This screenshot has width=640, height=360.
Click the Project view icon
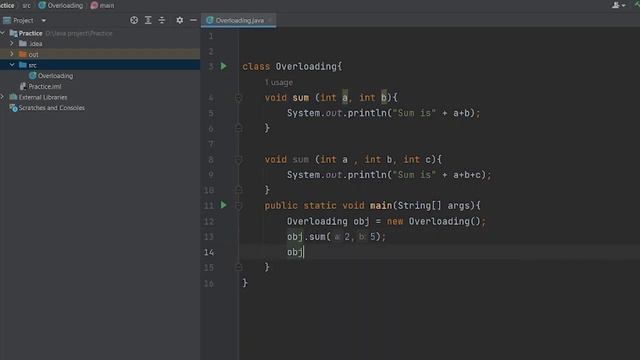click(x=7, y=20)
